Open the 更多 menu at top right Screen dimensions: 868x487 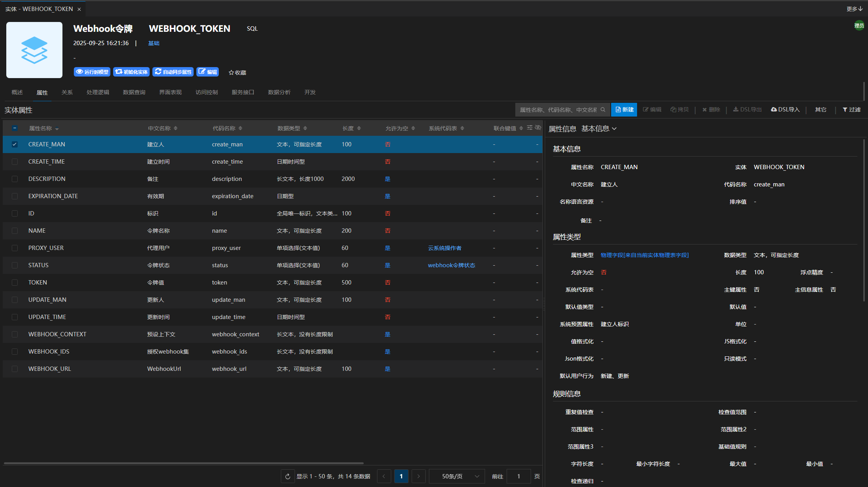coord(854,9)
